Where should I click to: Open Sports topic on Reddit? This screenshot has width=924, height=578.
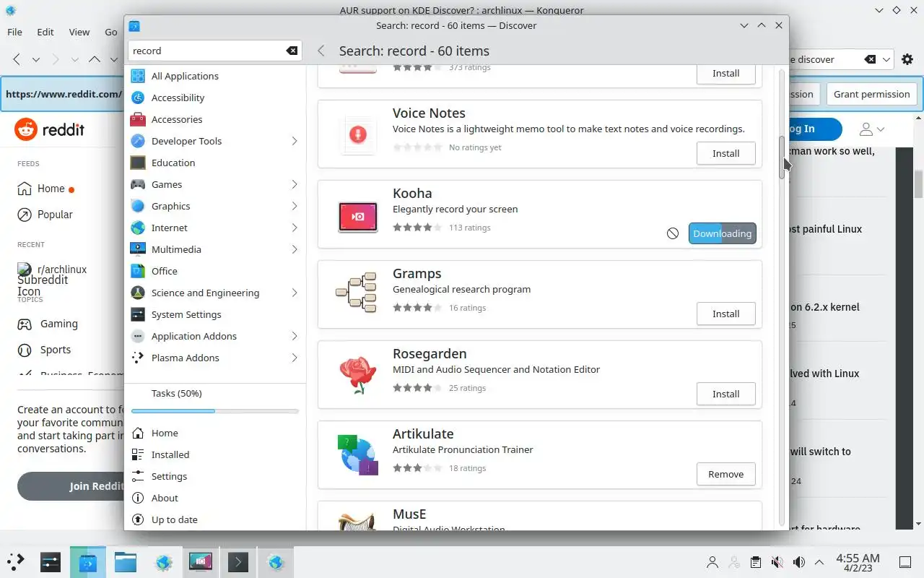click(44, 350)
